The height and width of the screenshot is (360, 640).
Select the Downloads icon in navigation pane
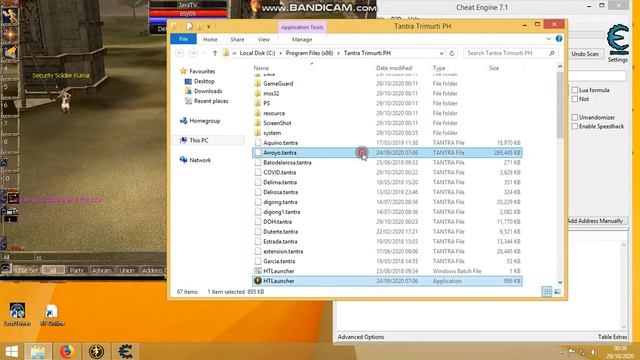(x=188, y=91)
